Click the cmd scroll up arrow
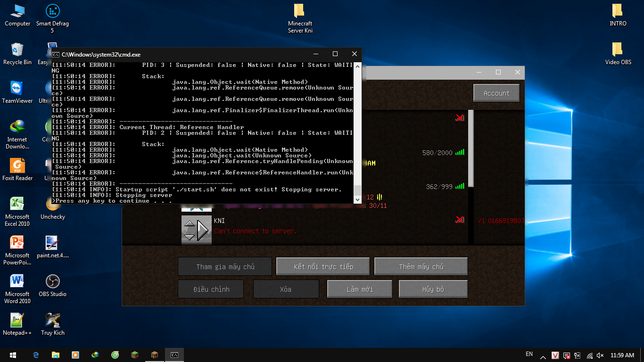This screenshot has width=644, height=362. click(357, 66)
